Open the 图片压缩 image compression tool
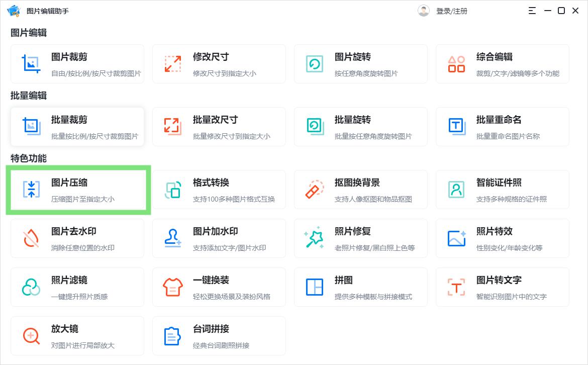 77,190
